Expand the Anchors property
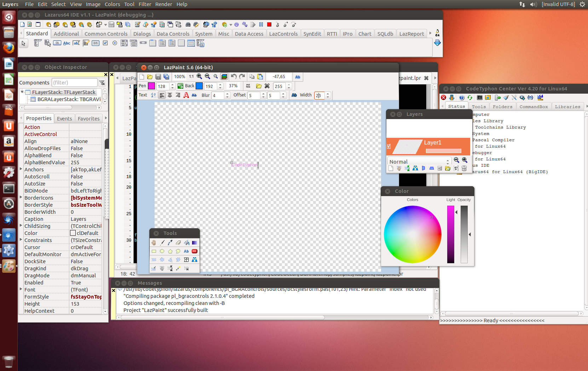Viewport: 588px width, 371px height. tap(21, 169)
